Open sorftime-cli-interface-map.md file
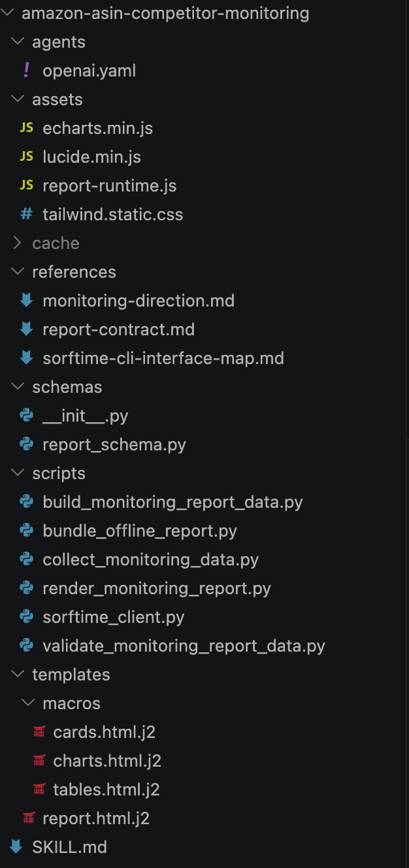Image resolution: width=409 pixels, height=868 pixels. (x=163, y=358)
